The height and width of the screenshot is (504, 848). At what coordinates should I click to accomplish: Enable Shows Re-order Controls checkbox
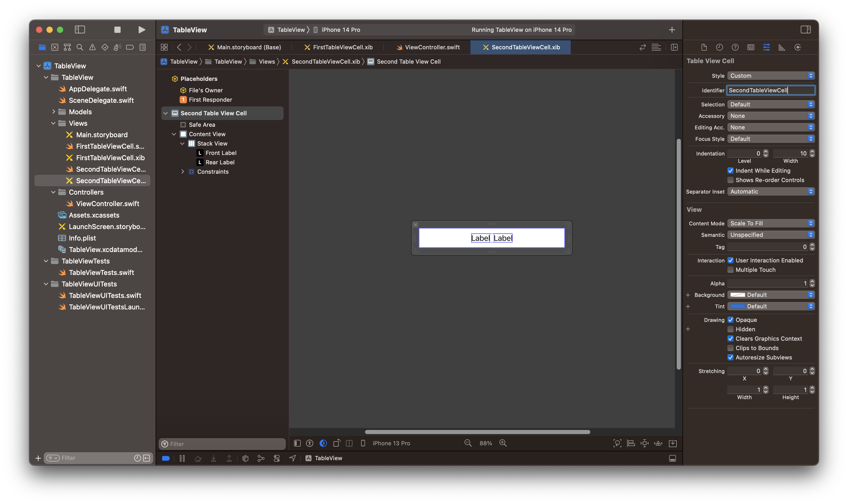pyautogui.click(x=730, y=180)
